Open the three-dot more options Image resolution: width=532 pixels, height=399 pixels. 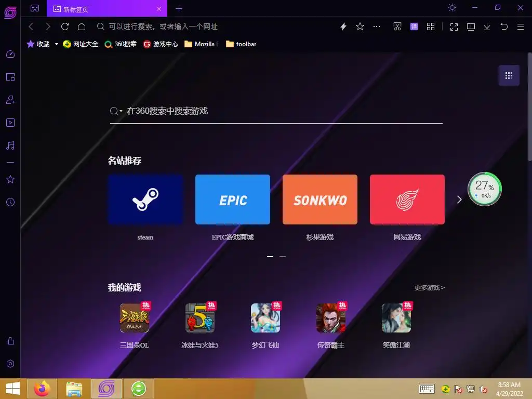(377, 26)
